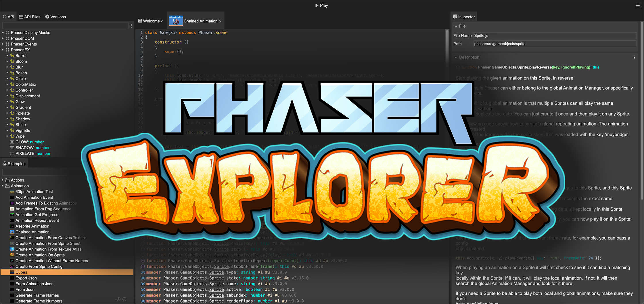This screenshot has height=304, width=644.
Task: Open the Create From Sprite Config example
Action: [x=39, y=266]
